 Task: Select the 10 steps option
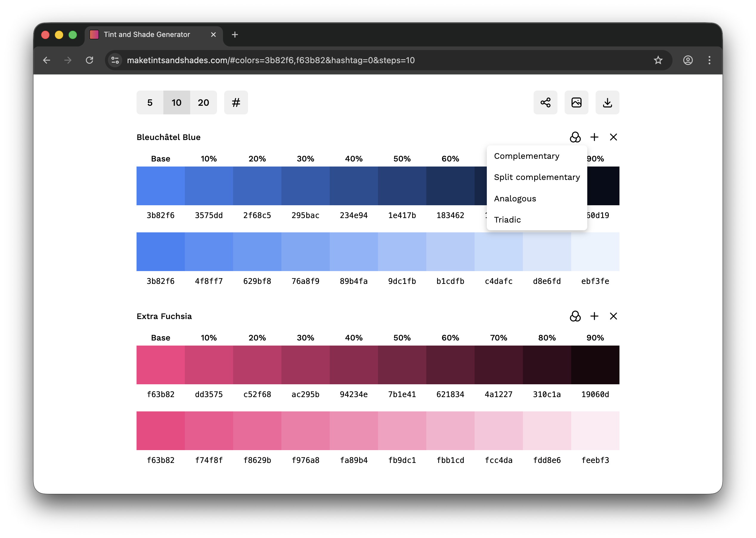(177, 102)
